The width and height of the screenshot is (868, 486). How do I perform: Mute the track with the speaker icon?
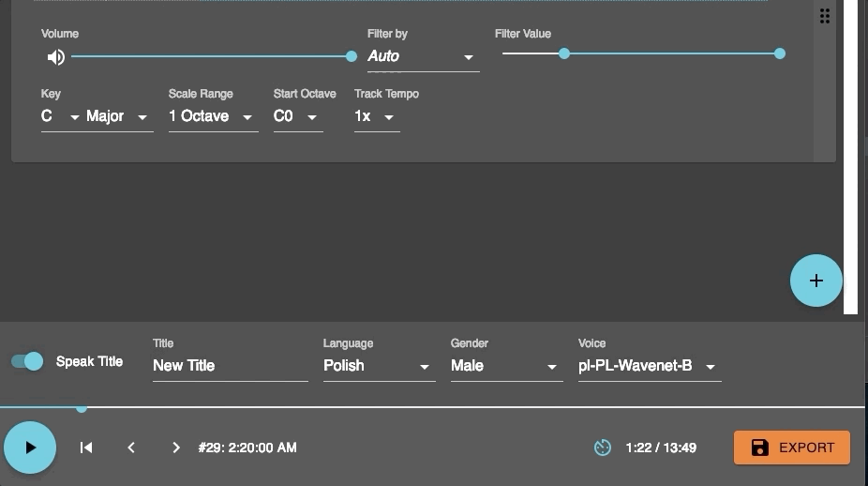[x=56, y=57]
